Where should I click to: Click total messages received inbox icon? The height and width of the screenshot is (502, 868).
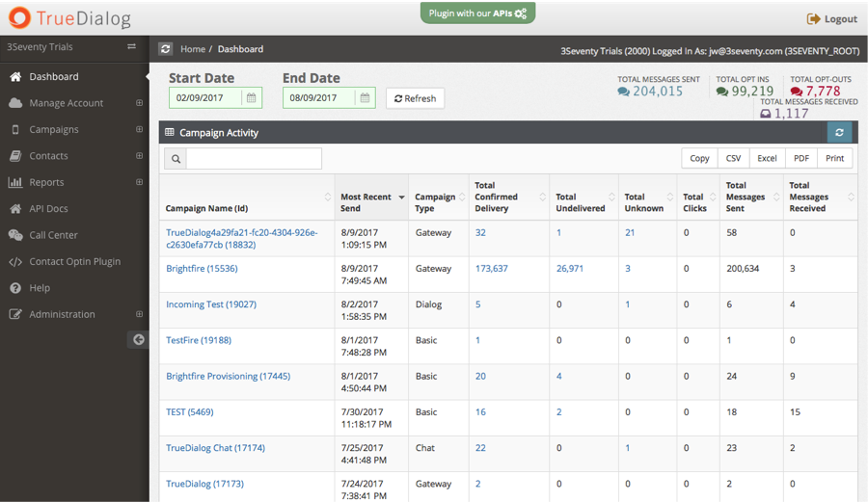tap(766, 114)
